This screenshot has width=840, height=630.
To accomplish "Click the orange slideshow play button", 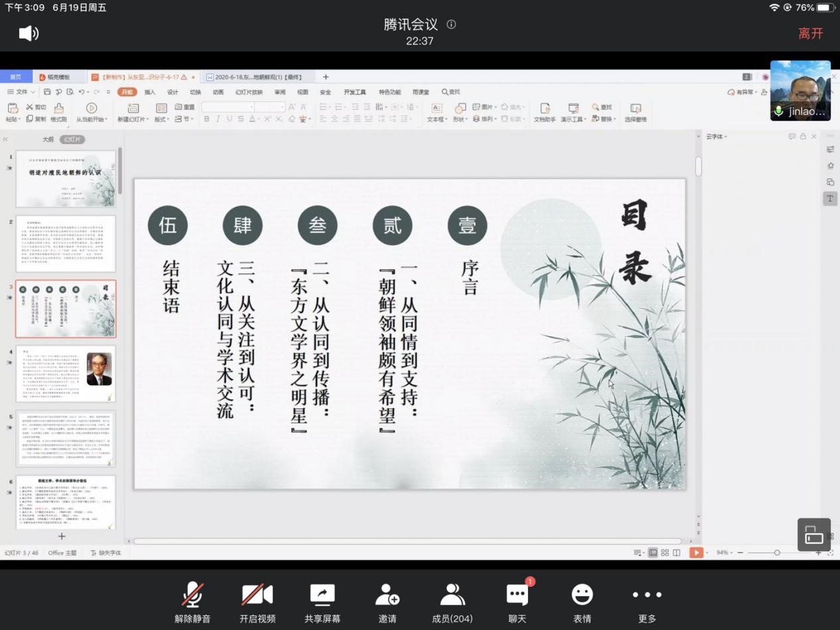I will click(x=695, y=552).
